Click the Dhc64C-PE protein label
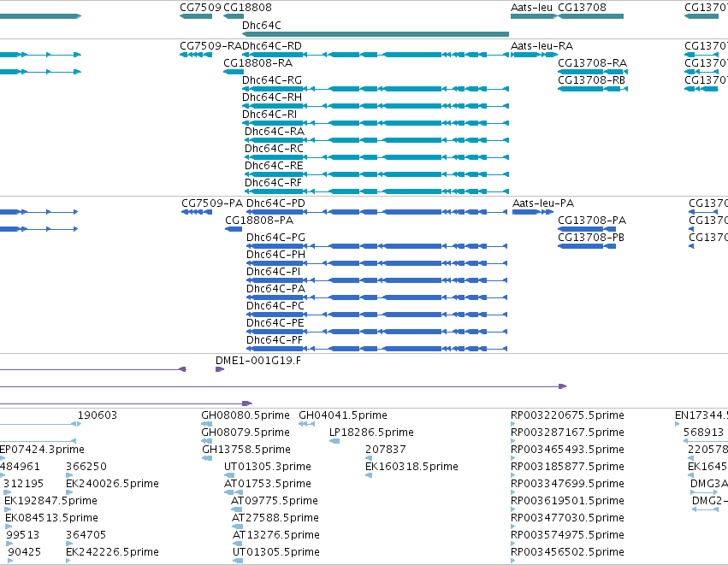The width and height of the screenshot is (728, 565). 275,323
